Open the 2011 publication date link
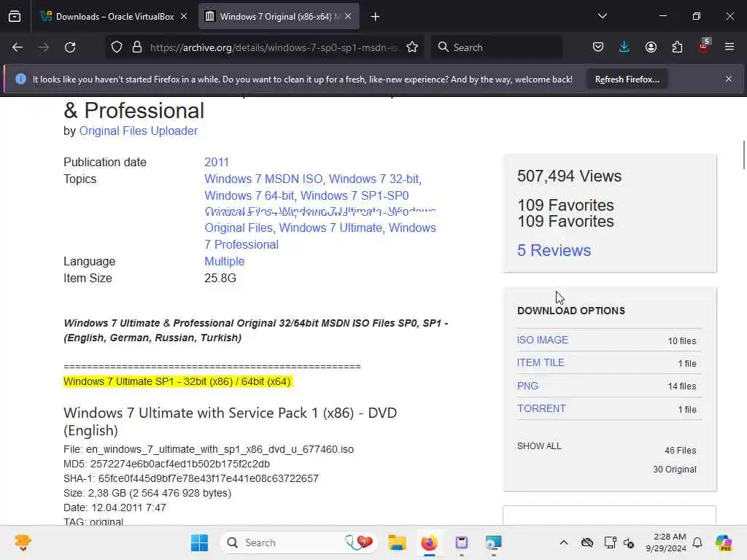Viewport: 747px width, 560px height. coord(216,162)
